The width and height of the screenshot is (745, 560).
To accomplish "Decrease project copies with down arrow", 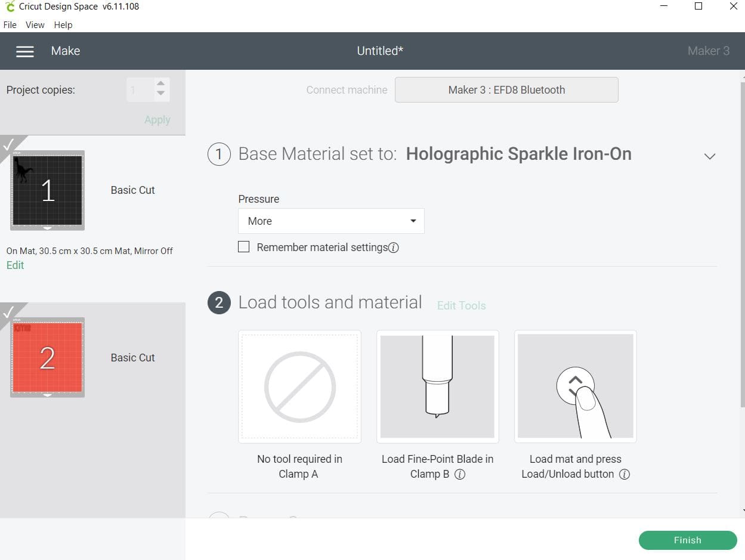I will [160, 94].
